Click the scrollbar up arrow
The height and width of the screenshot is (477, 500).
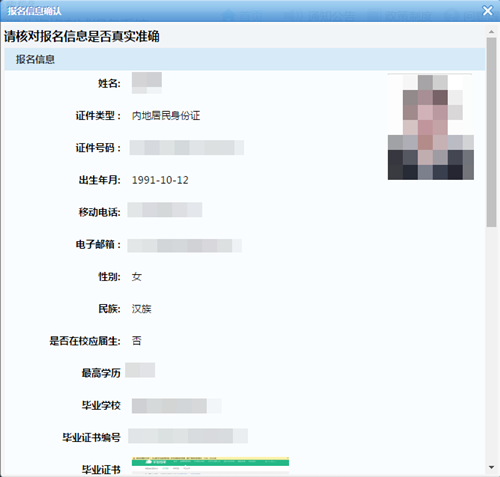(491, 32)
